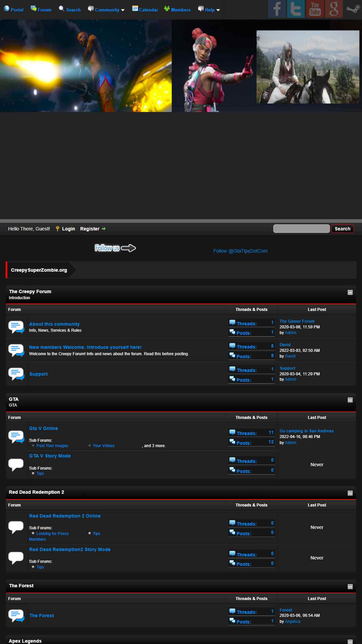Click the green people icon beside Members
362x644 pixels.
coord(167,8)
